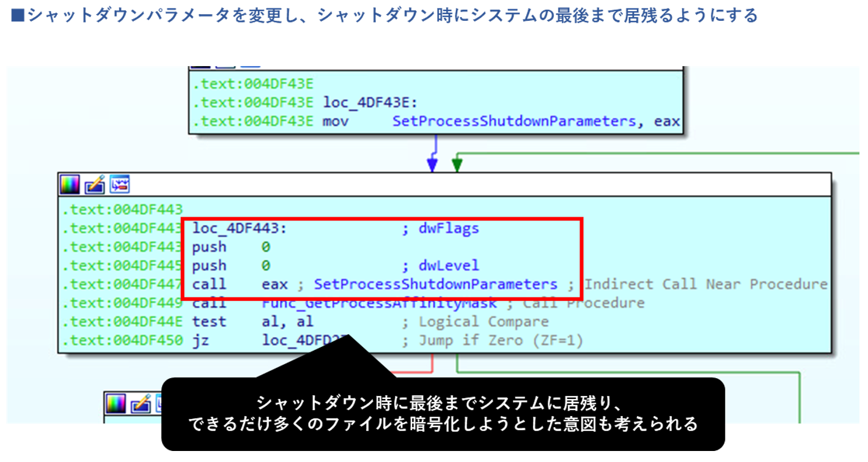This screenshot has height=462, width=868.
Task: Click the group nodes icon of loc_4DF443 block
Action: pos(119,184)
